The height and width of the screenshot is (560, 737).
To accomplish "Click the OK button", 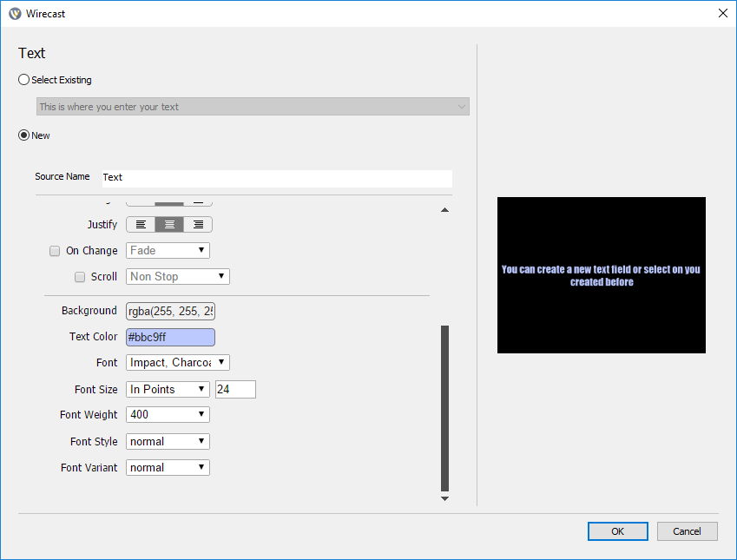I will pyautogui.click(x=617, y=530).
